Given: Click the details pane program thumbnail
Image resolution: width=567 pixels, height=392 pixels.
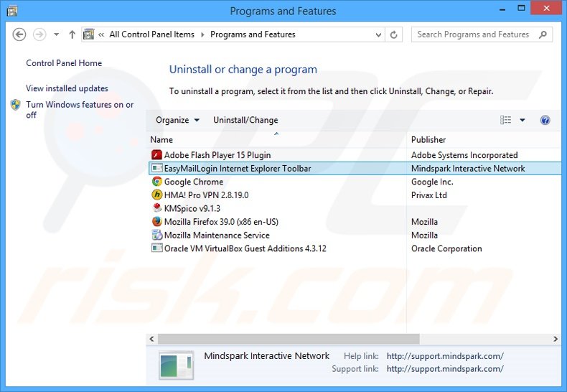Looking at the screenshot, I should click(x=177, y=365).
